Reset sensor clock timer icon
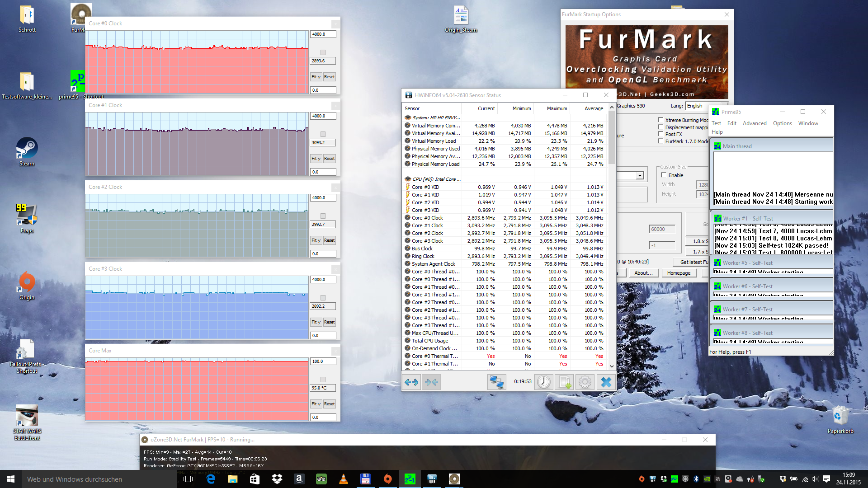The image size is (868, 488). pyautogui.click(x=544, y=382)
